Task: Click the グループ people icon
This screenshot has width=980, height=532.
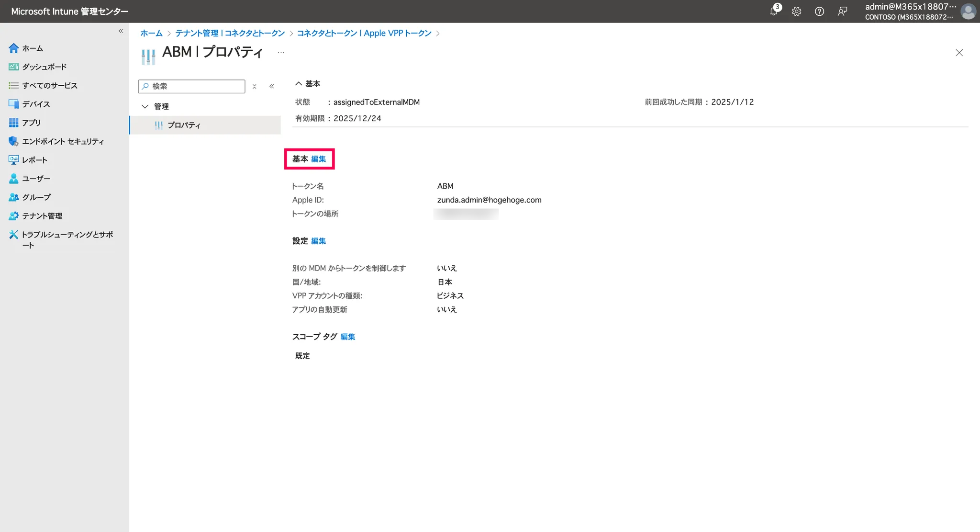Action: click(x=13, y=197)
